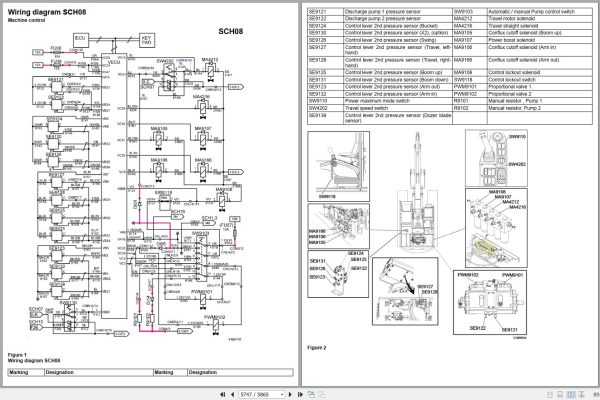Click the pump inset labeled PWM9102 and PWM9101
600x400 pixels.
click(490, 302)
